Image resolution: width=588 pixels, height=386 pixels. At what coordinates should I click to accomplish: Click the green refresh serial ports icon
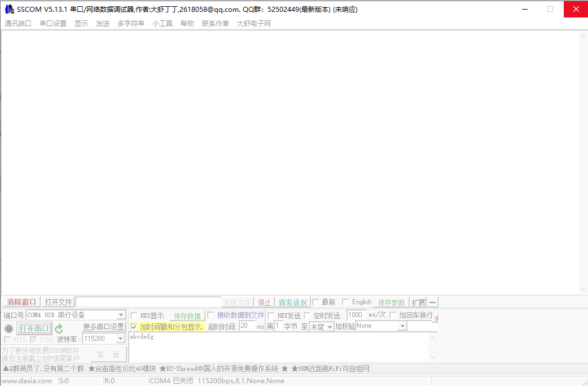[x=58, y=328]
